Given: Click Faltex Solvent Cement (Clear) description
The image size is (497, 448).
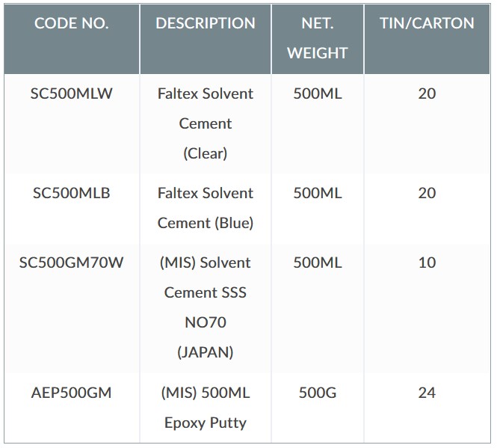Looking at the screenshot, I should point(206,123).
